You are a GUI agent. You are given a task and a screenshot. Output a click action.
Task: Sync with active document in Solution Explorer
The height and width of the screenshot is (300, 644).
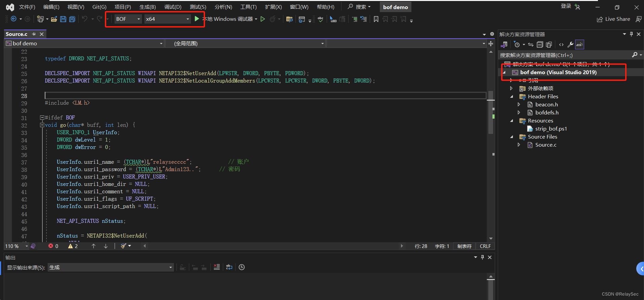[531, 45]
